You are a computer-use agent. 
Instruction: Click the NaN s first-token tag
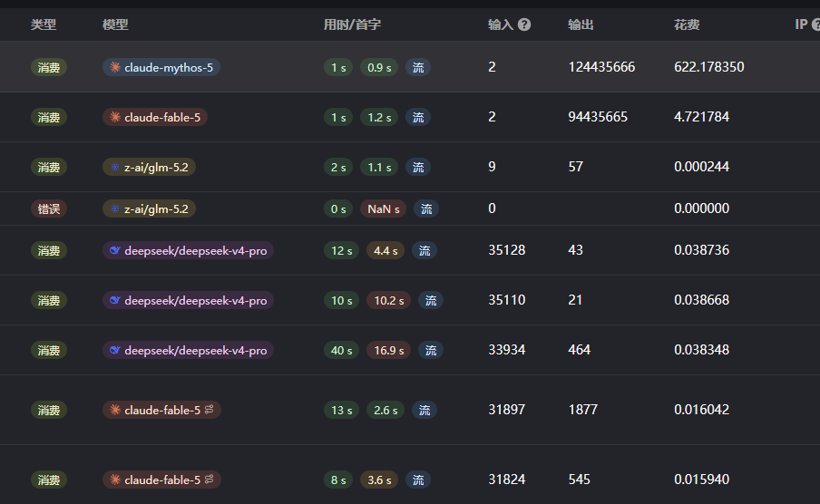click(384, 209)
